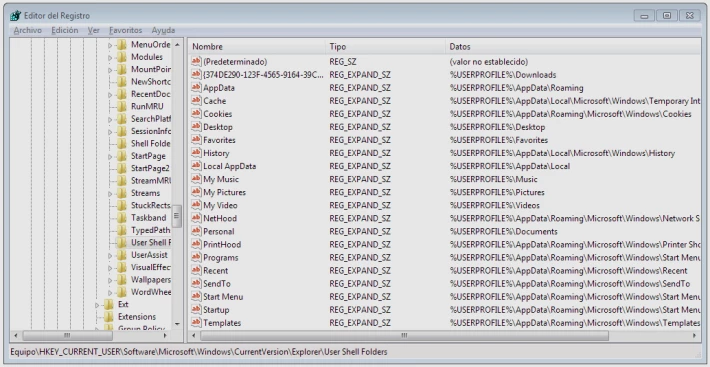Open the Edición menu

pos(65,30)
